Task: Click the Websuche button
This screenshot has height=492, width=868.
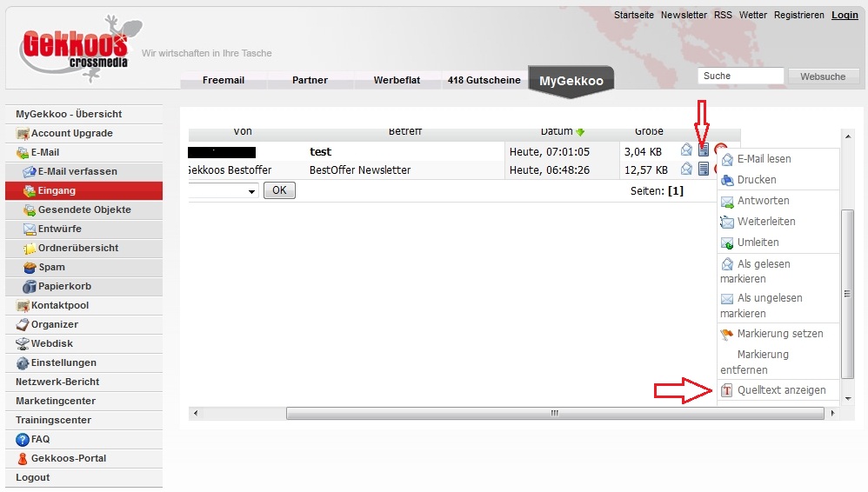Action: click(x=823, y=76)
